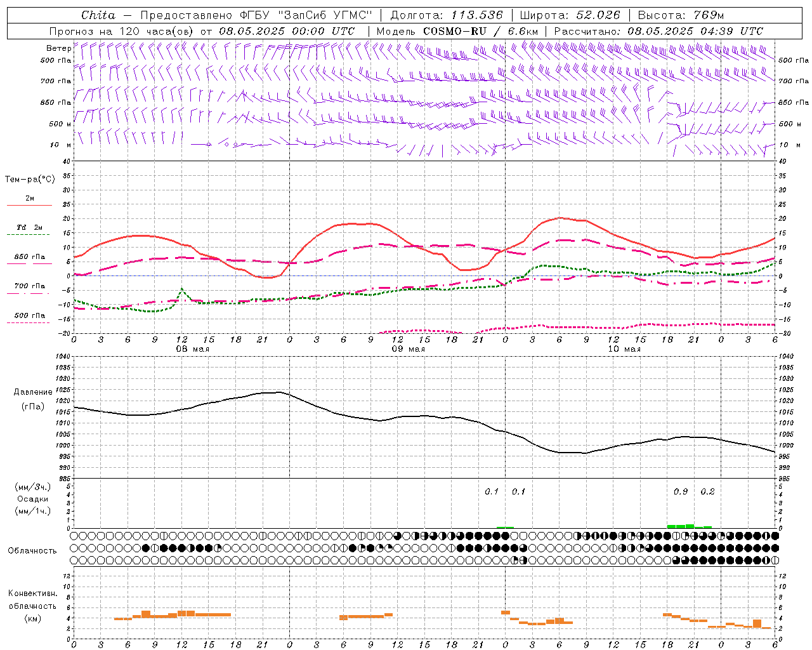Click the 'Рассчитано: 08.05.2025 04:39 UTC' text
Screen dimensions: 812x650
658,31
